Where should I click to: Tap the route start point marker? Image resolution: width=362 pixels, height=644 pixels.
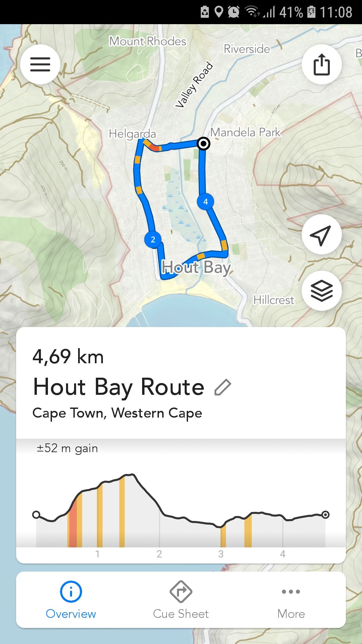click(x=203, y=144)
